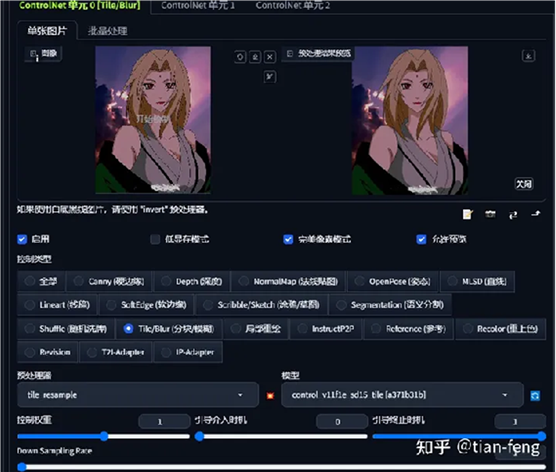
Task: Select the Canny control type
Action: point(109,281)
